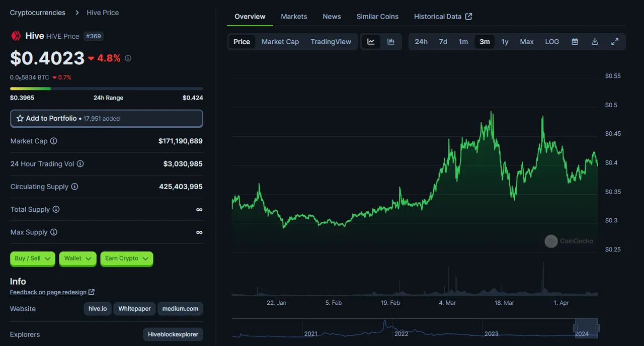Viewport: 644px width, 346px height.
Task: Switch chart to TradingView mode
Action: (x=331, y=42)
